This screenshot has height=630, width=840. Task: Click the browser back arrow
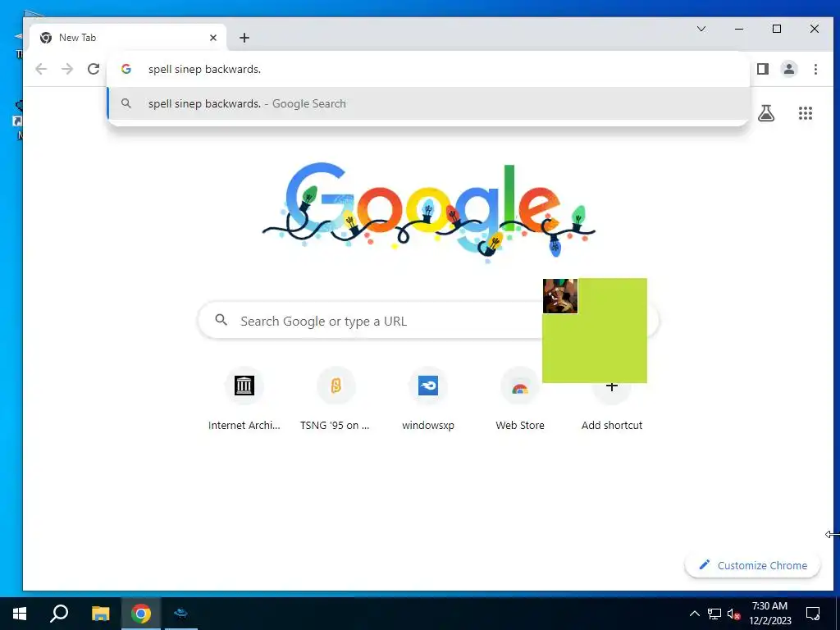[x=41, y=69]
